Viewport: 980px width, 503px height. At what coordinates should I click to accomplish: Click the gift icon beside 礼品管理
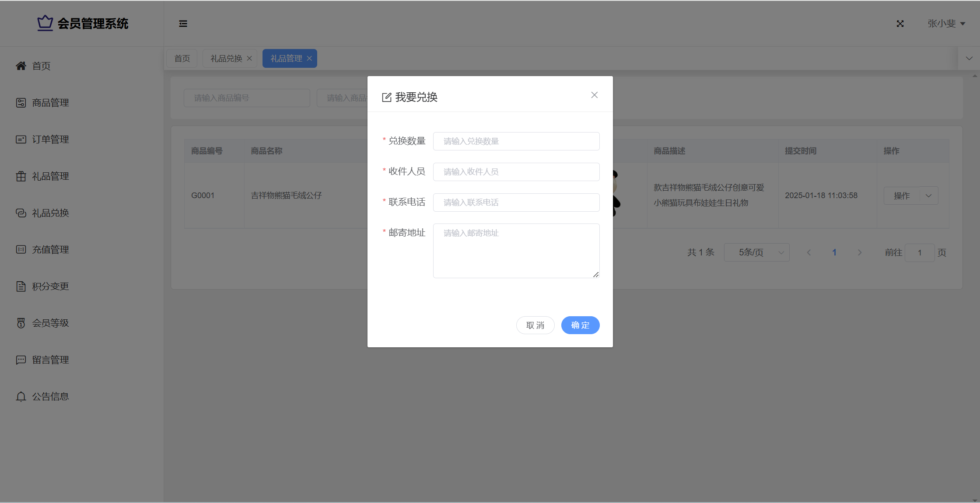point(21,176)
